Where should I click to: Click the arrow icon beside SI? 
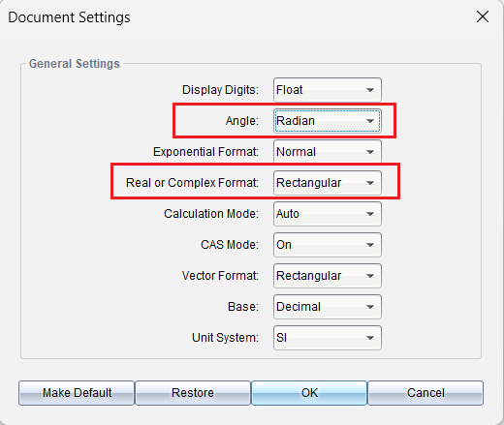[x=370, y=338]
